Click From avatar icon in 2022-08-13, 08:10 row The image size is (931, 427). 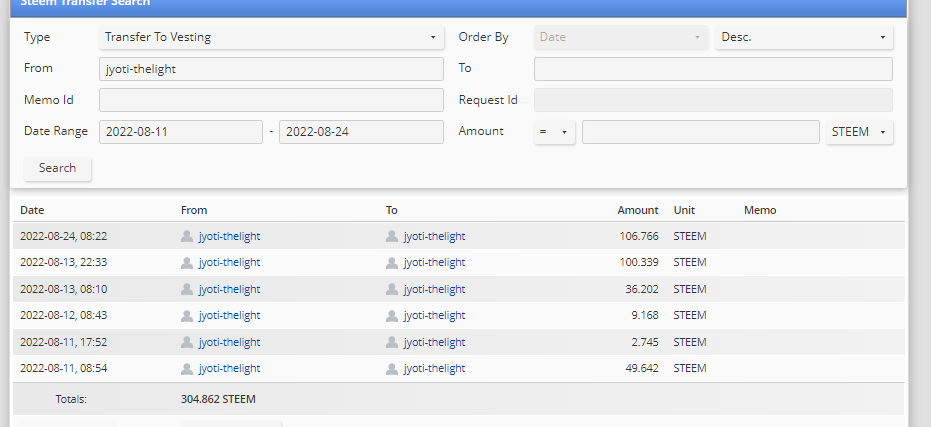point(187,289)
